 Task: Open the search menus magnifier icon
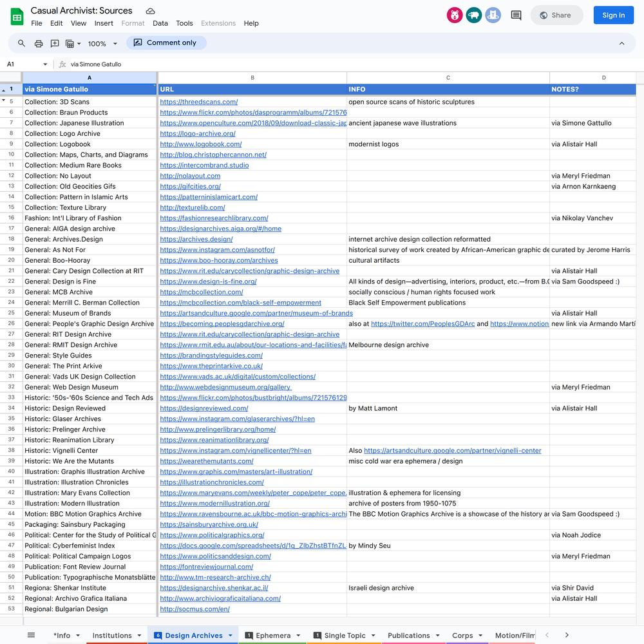(x=21, y=43)
